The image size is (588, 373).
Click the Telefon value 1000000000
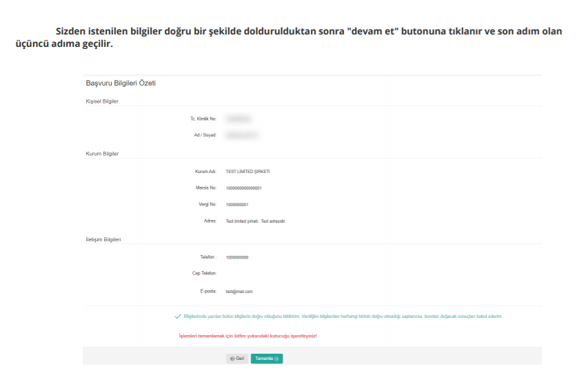coord(236,257)
